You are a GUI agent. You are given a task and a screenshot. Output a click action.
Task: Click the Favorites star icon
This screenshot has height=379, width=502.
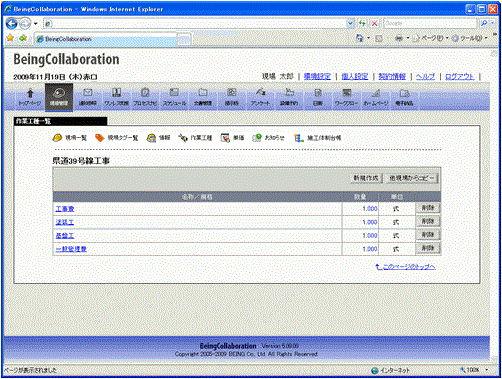pyautogui.click(x=10, y=38)
